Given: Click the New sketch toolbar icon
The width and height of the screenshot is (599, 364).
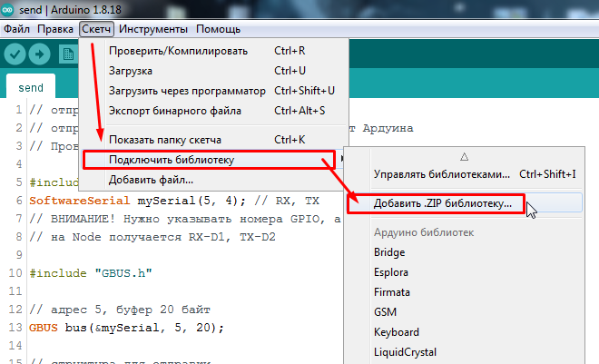Looking at the screenshot, I should pyautogui.click(x=69, y=54).
